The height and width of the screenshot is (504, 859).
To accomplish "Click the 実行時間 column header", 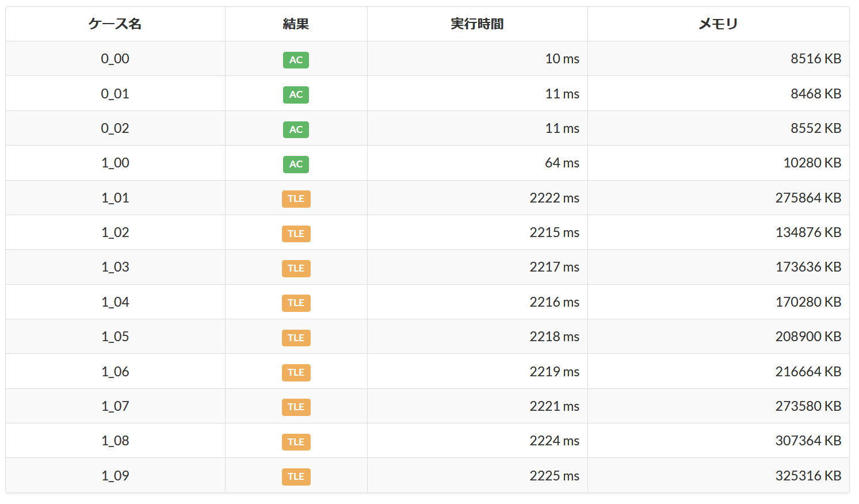I will [477, 24].
